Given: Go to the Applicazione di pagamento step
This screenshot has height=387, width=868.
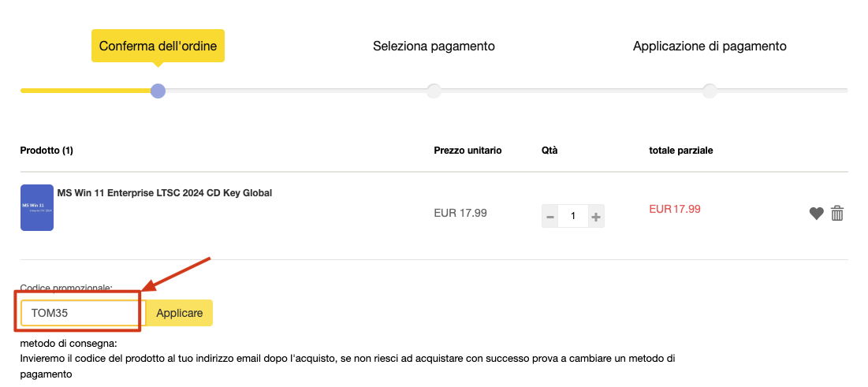Looking at the screenshot, I should (x=710, y=46).
